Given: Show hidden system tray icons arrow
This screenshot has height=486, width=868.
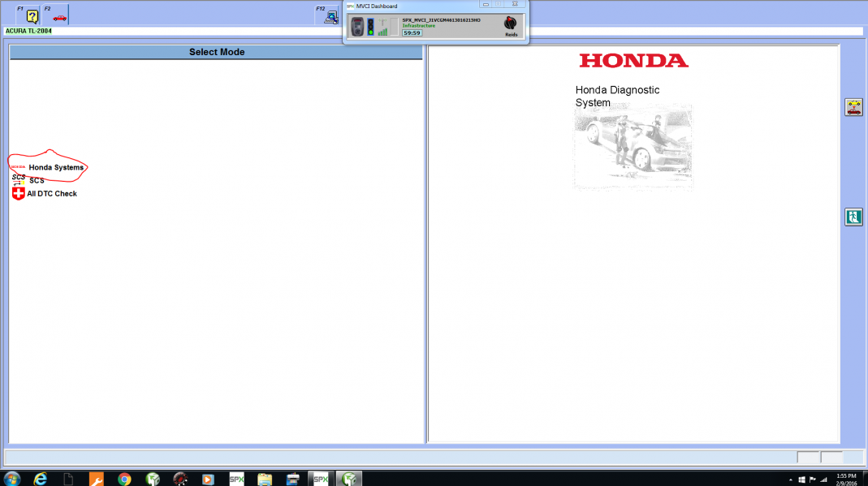Looking at the screenshot, I should pyautogui.click(x=791, y=480).
